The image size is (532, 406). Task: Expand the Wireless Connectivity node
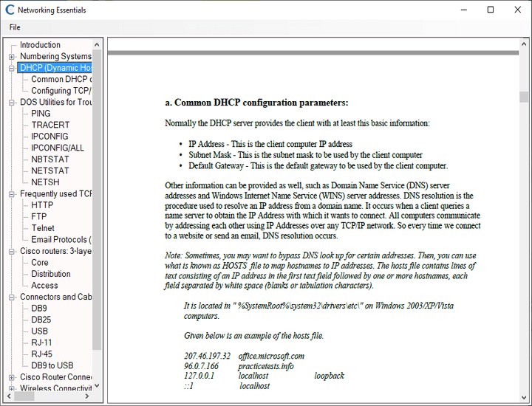pos(12,388)
